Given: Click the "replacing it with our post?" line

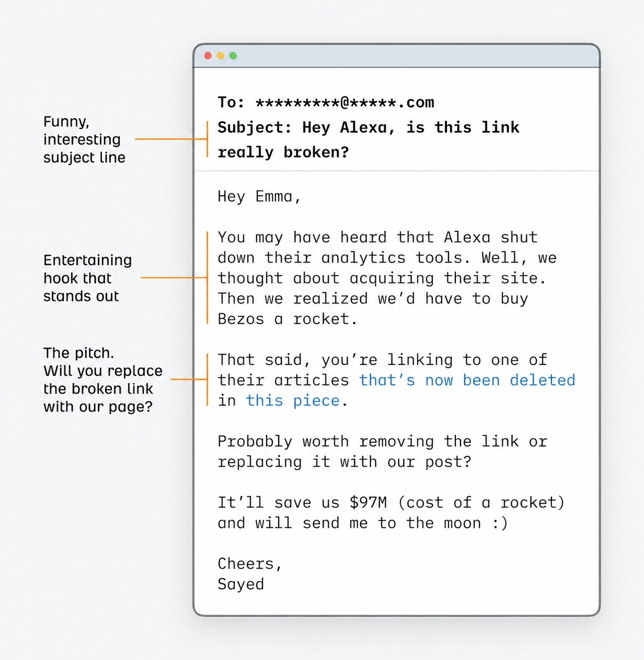Looking at the screenshot, I should coord(344,461).
